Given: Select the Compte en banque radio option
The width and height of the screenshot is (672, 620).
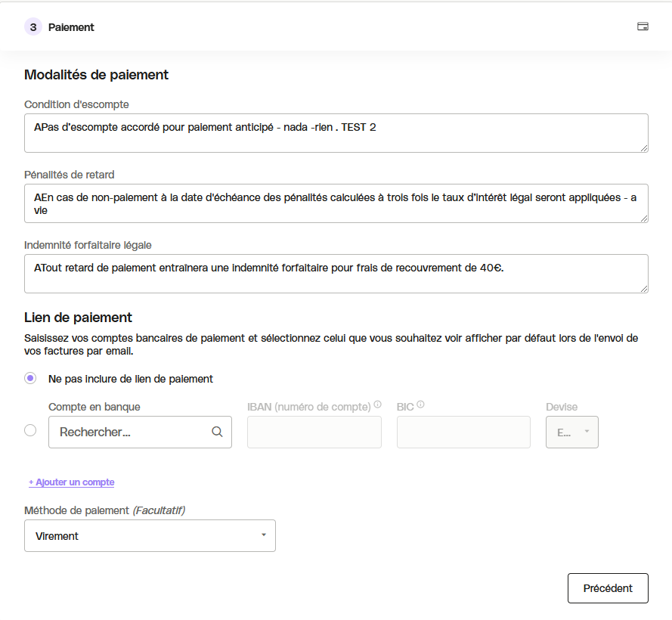Looking at the screenshot, I should 30,430.
